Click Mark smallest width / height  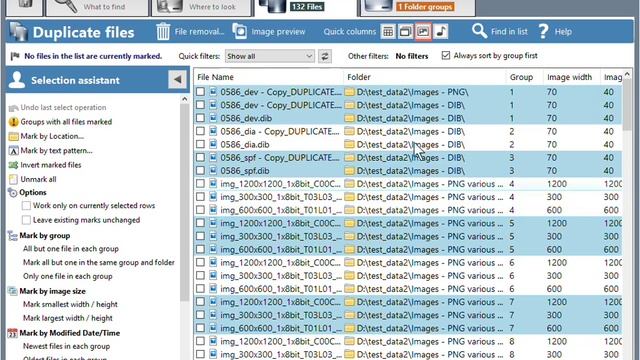[x=70, y=304]
